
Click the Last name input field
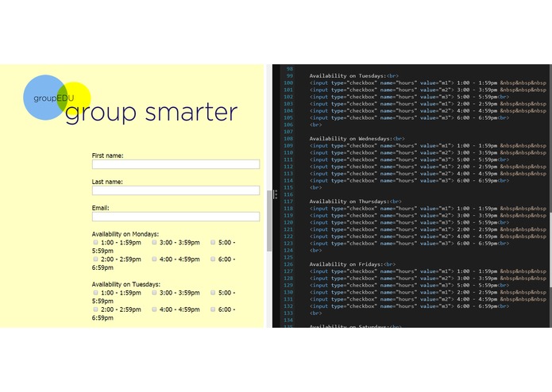tap(176, 190)
